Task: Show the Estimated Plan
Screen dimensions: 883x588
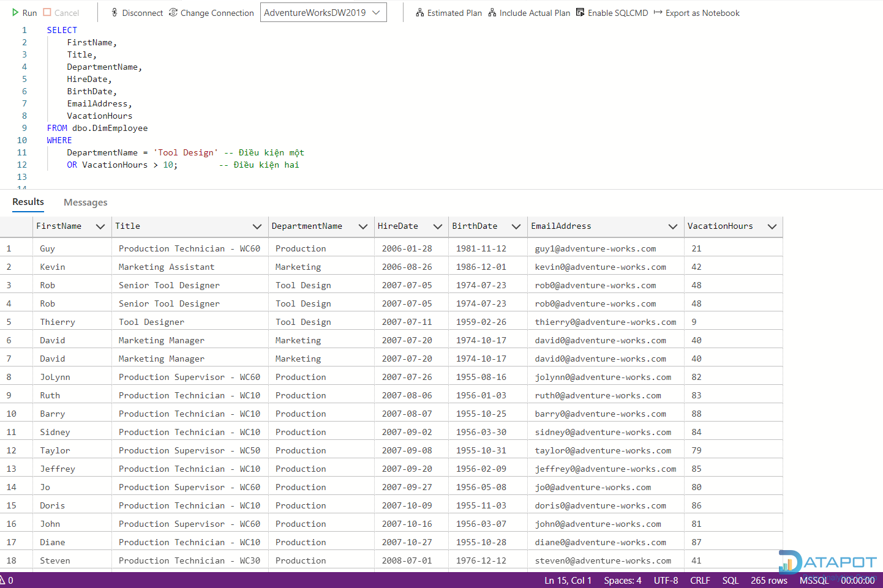Action: point(449,13)
